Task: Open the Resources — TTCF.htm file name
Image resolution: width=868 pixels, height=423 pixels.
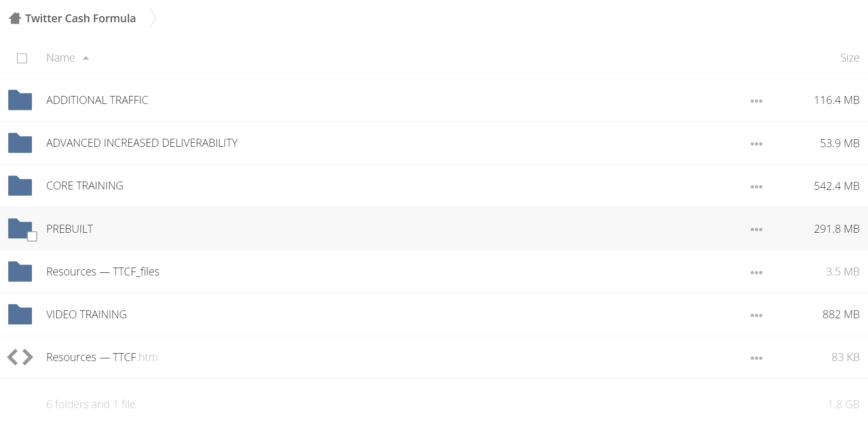Action: [x=102, y=357]
